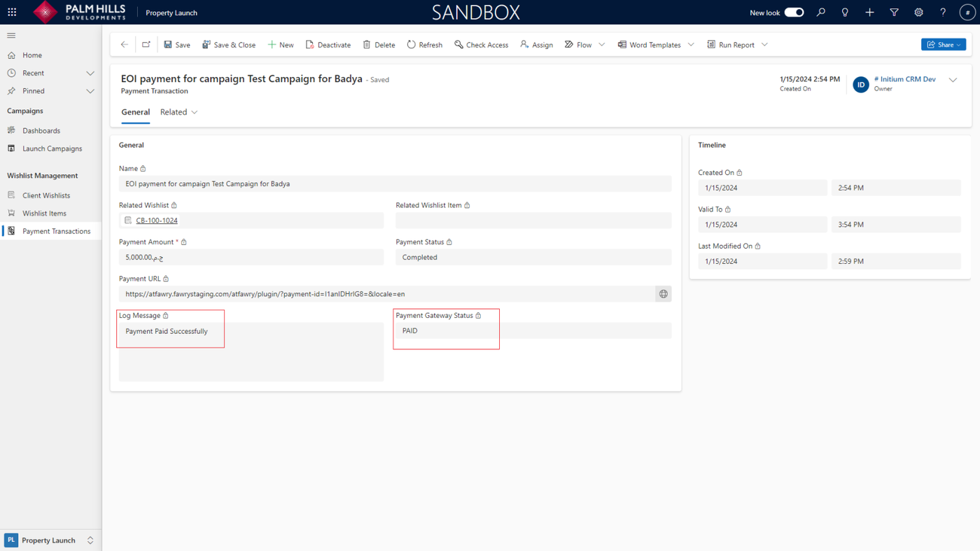This screenshot has width=980, height=551.
Task: Open the Related tab dropdown
Action: pos(179,112)
